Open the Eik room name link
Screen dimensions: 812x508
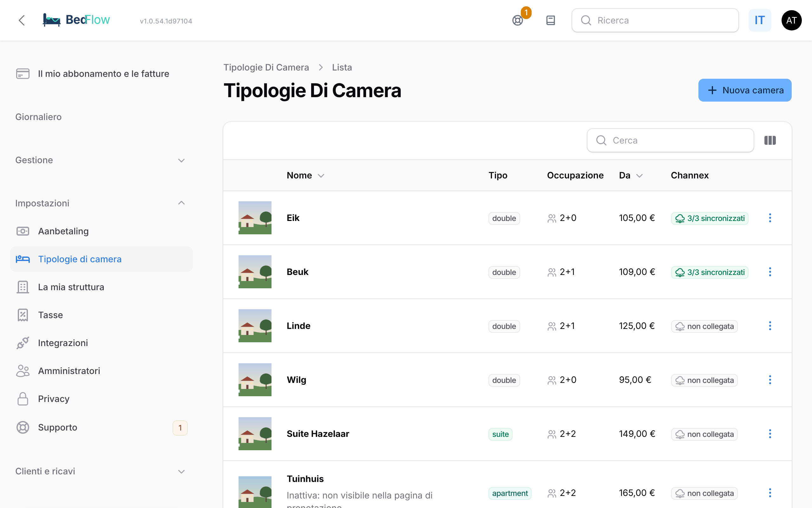[x=293, y=218]
